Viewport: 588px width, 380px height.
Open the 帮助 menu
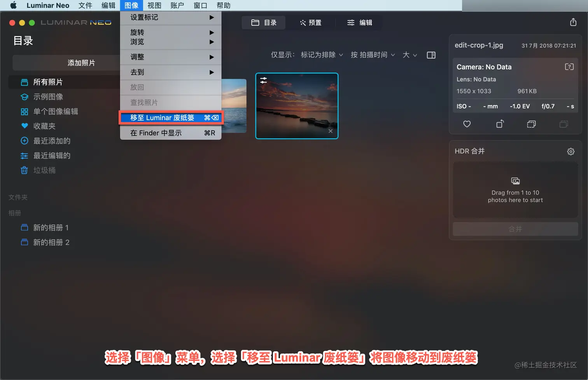(x=224, y=5)
